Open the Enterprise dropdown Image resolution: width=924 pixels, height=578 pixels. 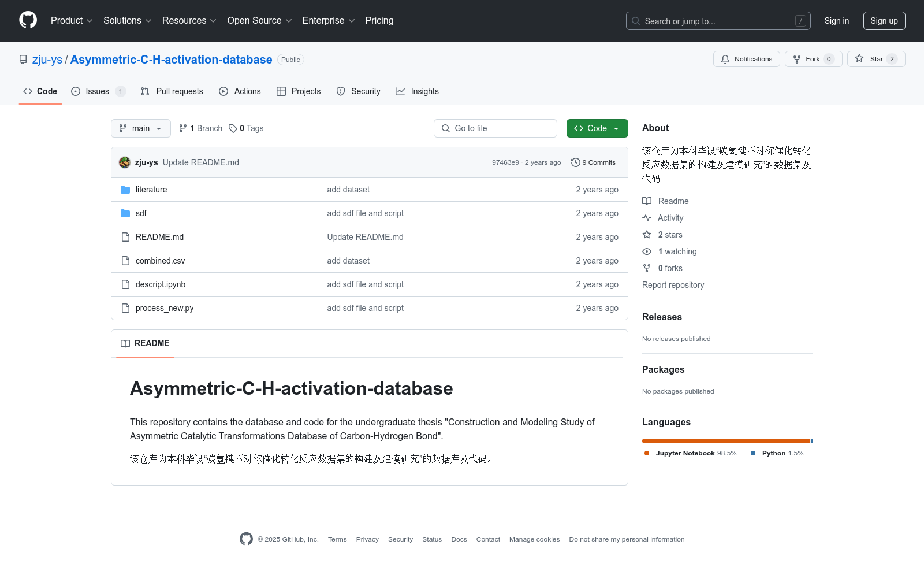(x=329, y=21)
